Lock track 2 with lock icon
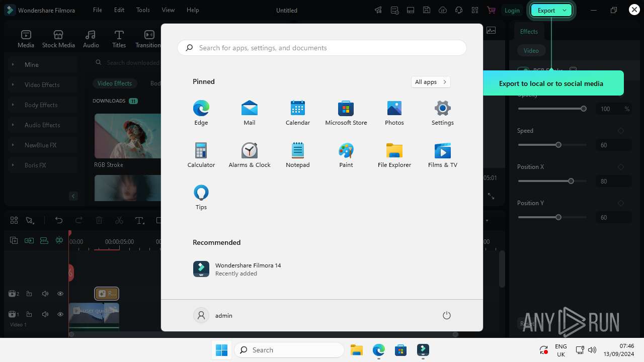The image size is (644, 362). coord(29,294)
